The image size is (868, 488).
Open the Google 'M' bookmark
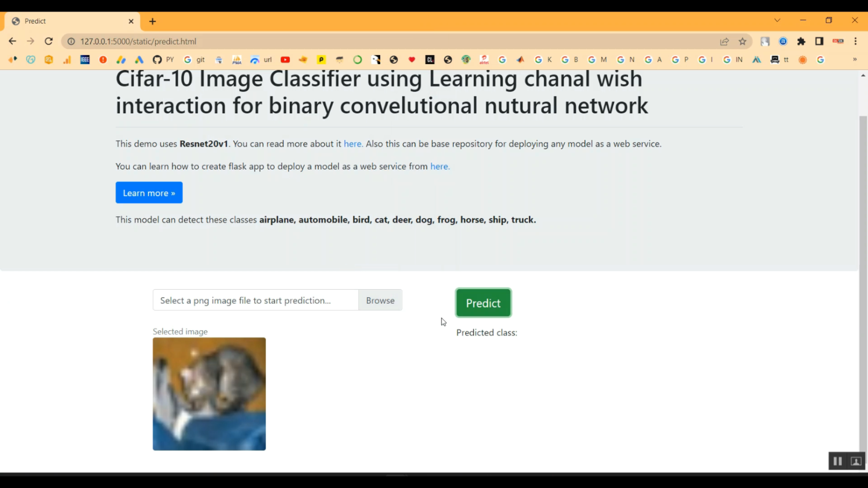pos(598,60)
